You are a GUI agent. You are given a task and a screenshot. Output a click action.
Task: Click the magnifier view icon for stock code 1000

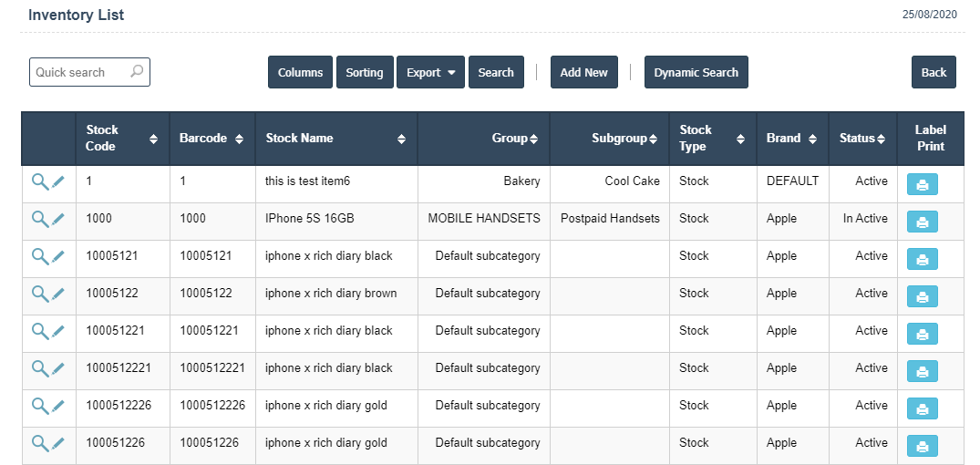coord(39,219)
